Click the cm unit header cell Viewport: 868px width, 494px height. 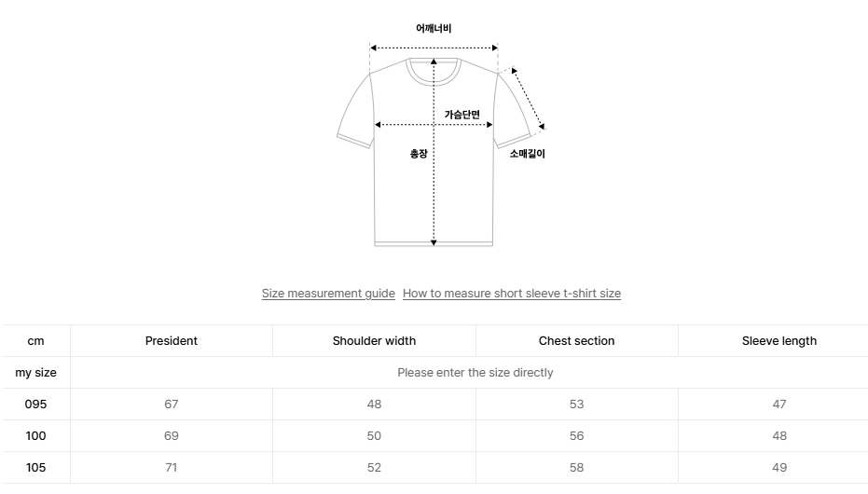[35, 341]
